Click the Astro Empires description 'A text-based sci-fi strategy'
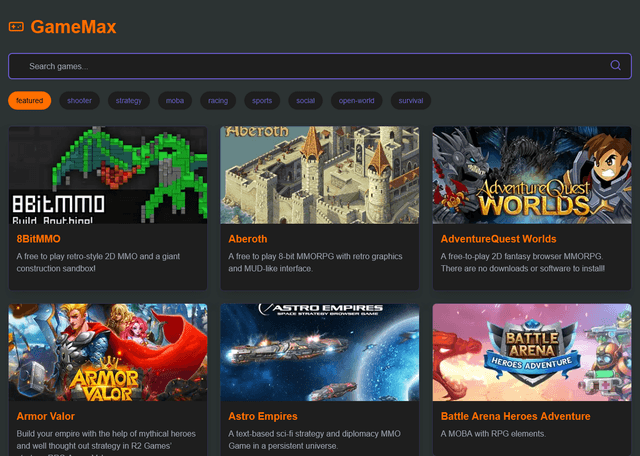640x456 pixels. 314,440
